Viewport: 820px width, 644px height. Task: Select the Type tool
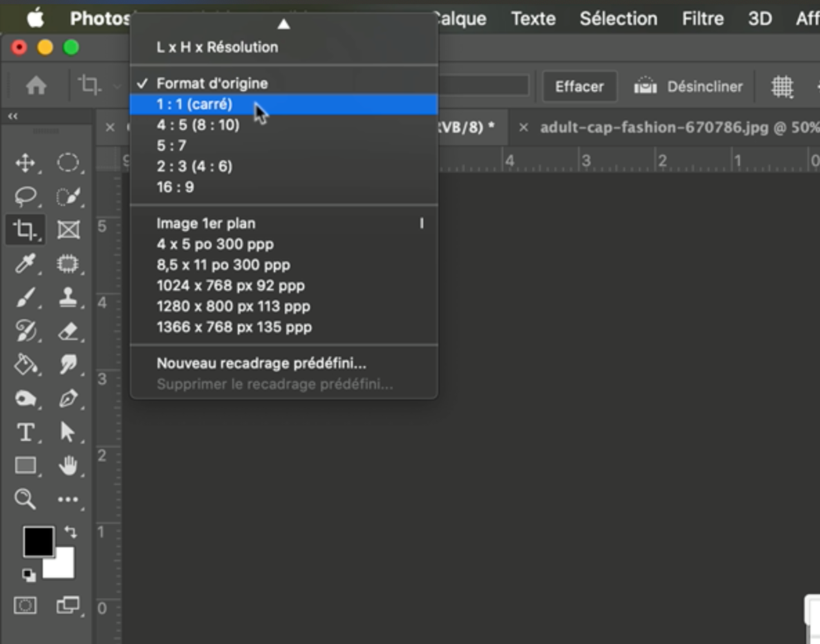tap(25, 433)
